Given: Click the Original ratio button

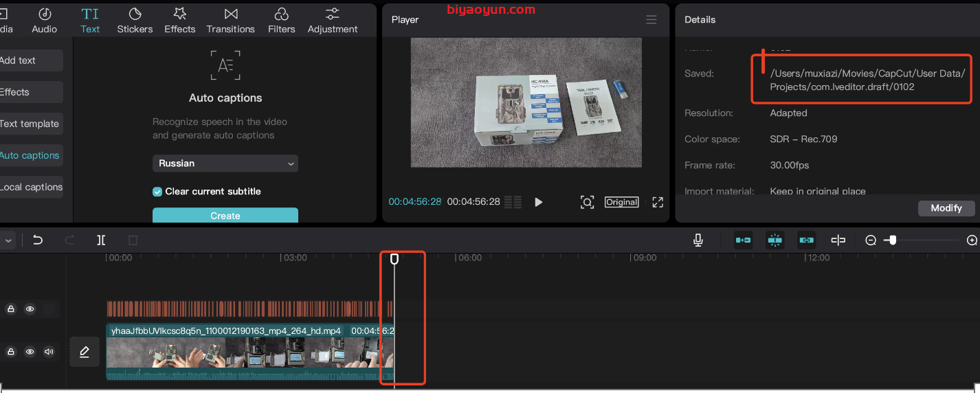Looking at the screenshot, I should [x=622, y=202].
